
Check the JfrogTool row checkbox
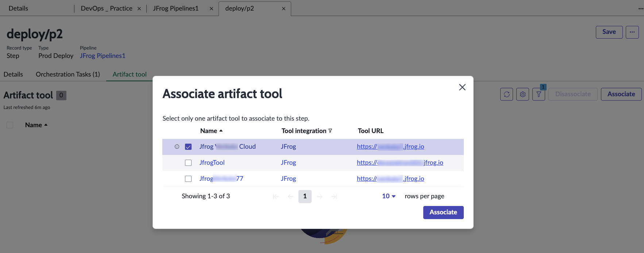click(188, 163)
